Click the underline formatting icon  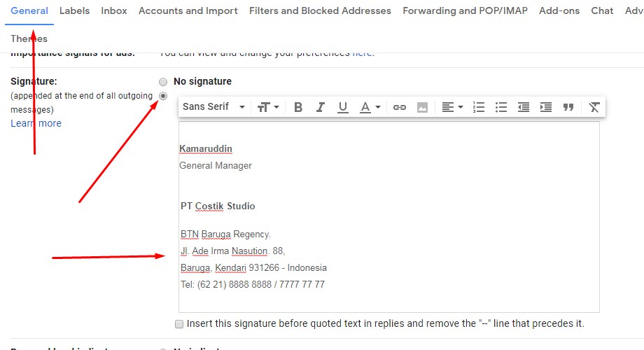point(342,107)
